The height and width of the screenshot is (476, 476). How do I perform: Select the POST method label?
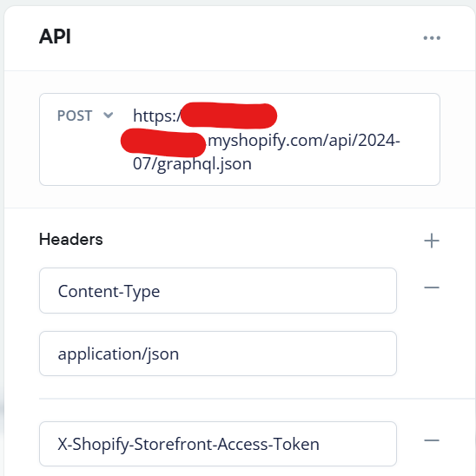click(x=75, y=116)
